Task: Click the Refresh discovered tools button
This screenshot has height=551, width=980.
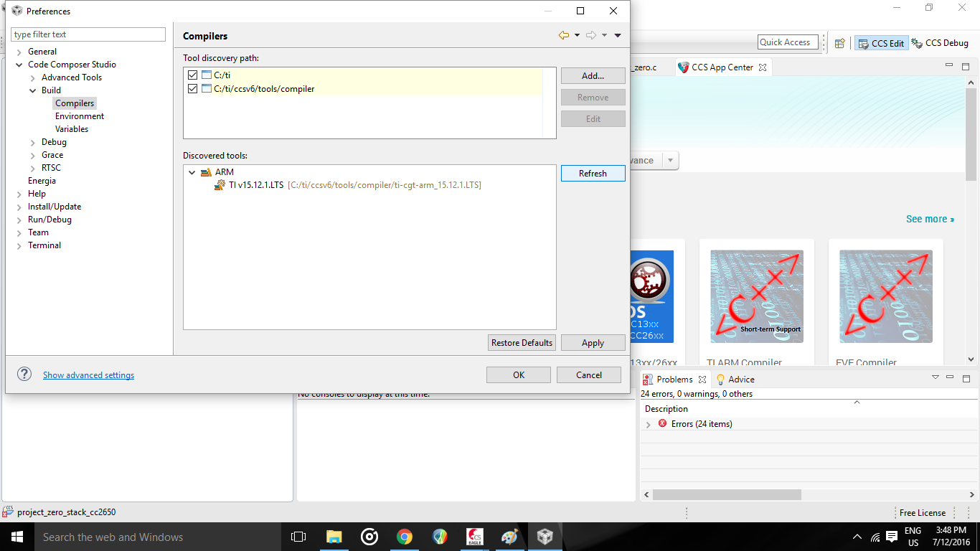Action: coord(593,173)
